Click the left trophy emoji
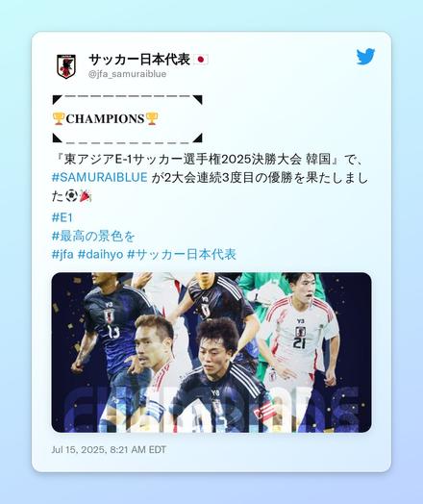This screenshot has width=423, height=504. [59, 118]
